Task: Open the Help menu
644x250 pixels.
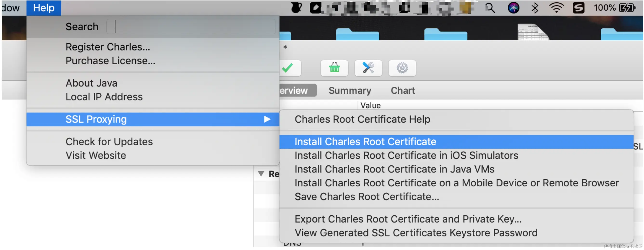Action: point(44,8)
